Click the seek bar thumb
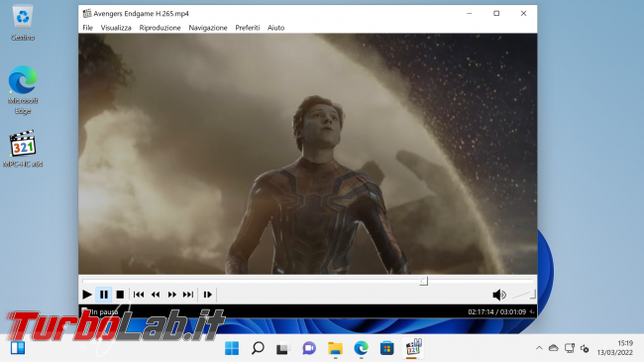Viewport: 644px width, 362px height. pyautogui.click(x=424, y=281)
